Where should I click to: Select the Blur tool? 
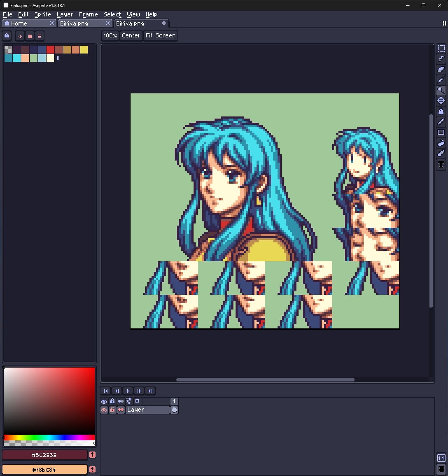click(x=441, y=153)
